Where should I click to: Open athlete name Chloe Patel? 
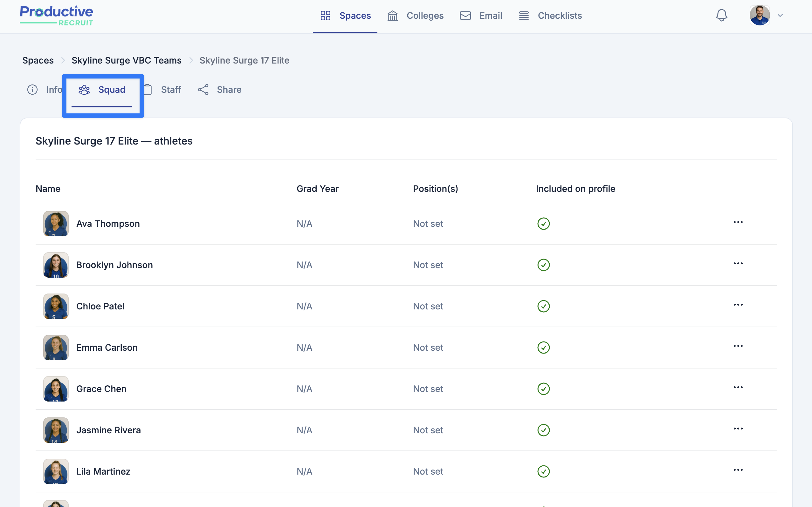[x=100, y=306]
